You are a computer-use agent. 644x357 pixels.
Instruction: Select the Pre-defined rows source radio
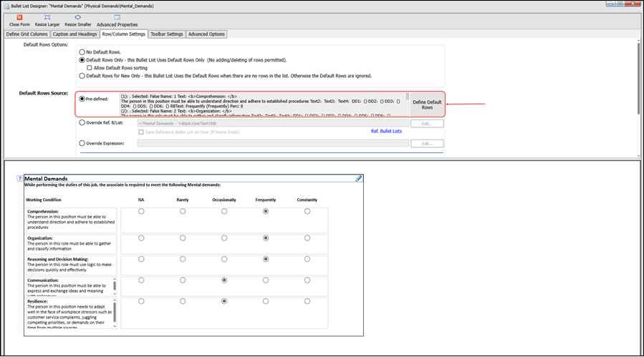[82, 99]
